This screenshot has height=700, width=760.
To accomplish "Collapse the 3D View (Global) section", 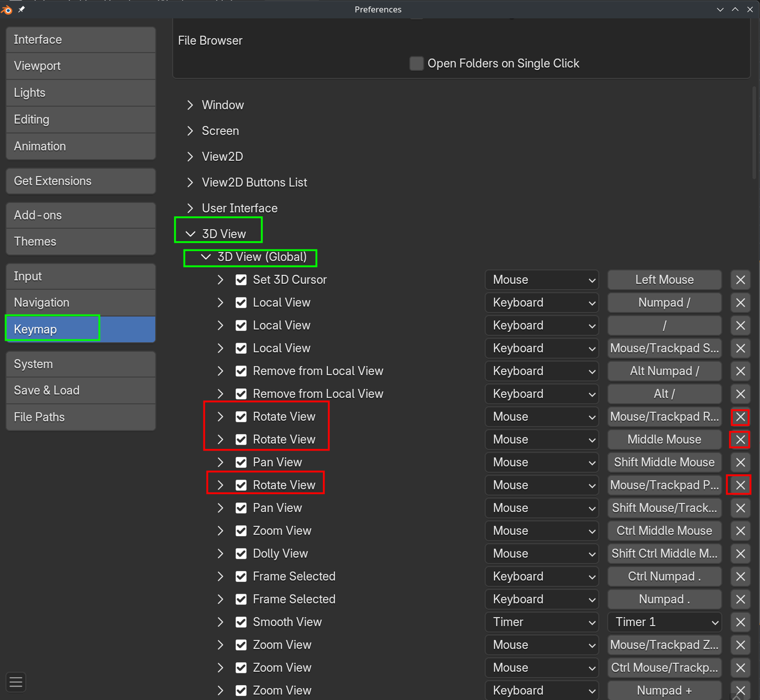I will click(x=206, y=257).
